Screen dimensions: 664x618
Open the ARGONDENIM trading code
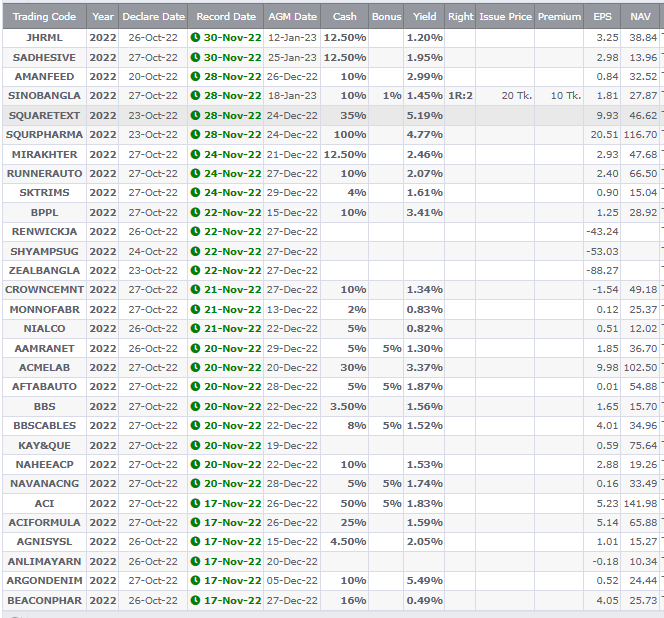[x=44, y=581]
